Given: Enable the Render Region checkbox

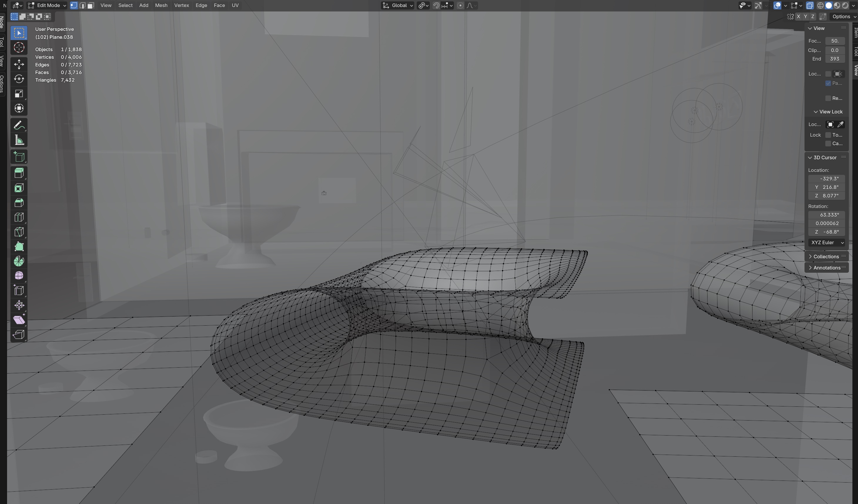Looking at the screenshot, I should (x=828, y=98).
